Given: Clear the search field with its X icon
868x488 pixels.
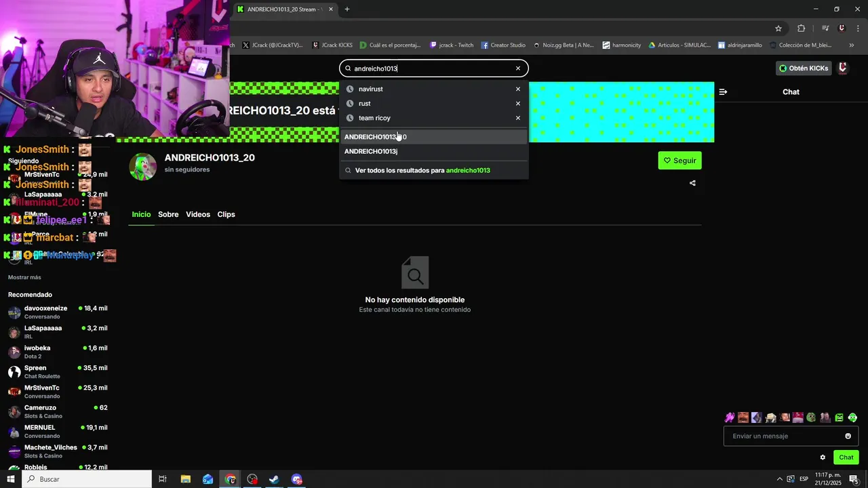Looking at the screenshot, I should coord(518,68).
